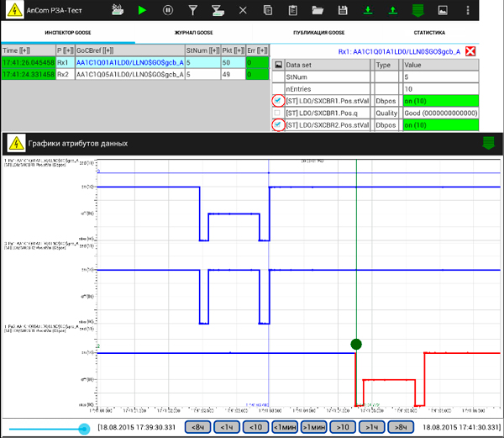Check the SXCBR1.Pos.q checkbox

[x=278, y=113]
